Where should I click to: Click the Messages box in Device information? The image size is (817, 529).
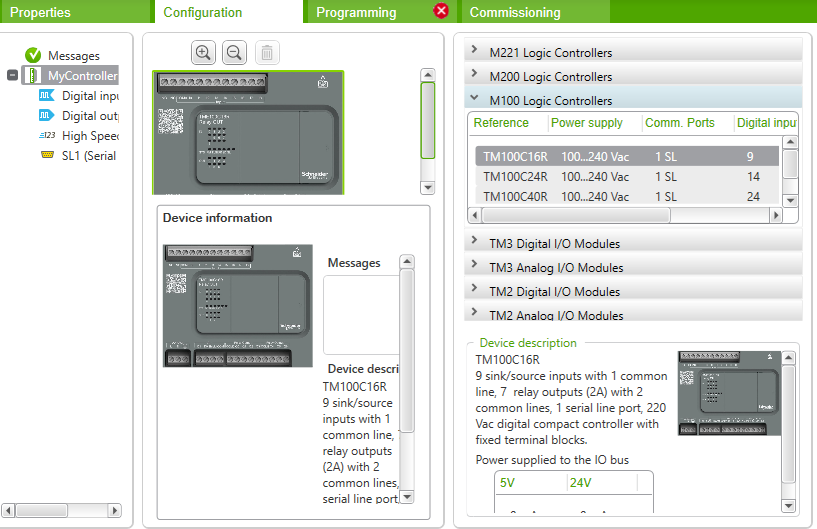coord(361,315)
